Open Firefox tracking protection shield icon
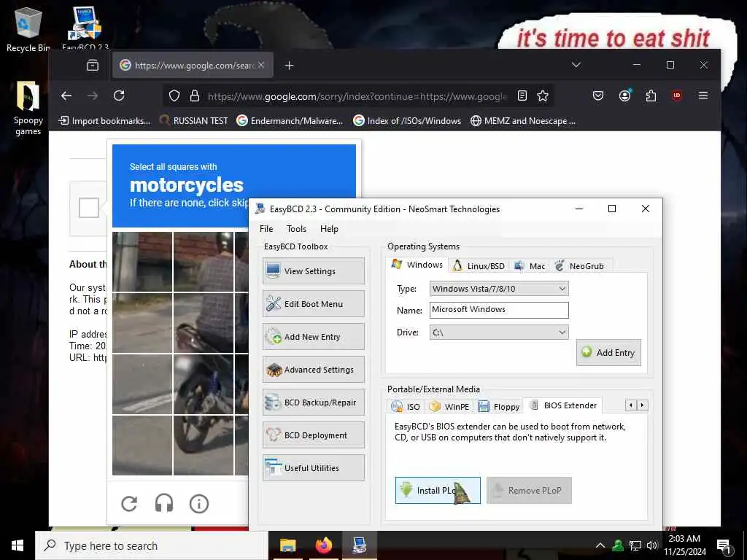 tap(174, 96)
